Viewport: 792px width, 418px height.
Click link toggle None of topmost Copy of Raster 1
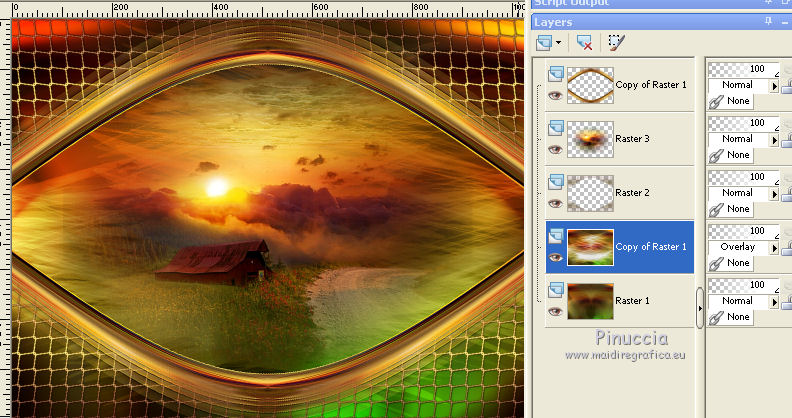pyautogui.click(x=730, y=101)
